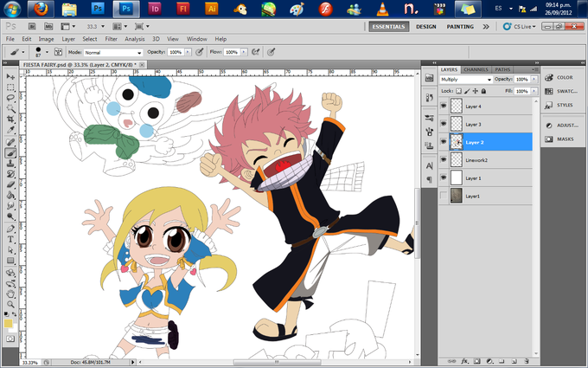Hide Layer 3 visibility eye
588x368 pixels.
[444, 124]
